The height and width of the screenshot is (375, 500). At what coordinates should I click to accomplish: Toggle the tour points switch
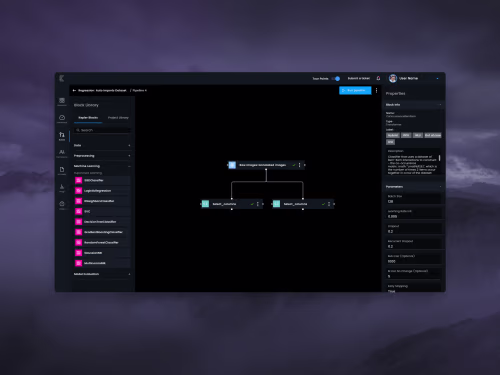(336, 79)
